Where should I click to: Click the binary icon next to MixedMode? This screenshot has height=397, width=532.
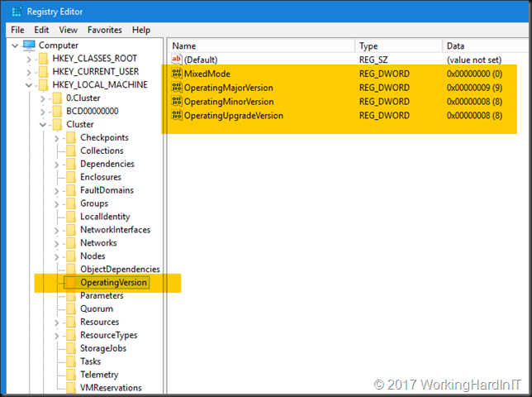(177, 74)
